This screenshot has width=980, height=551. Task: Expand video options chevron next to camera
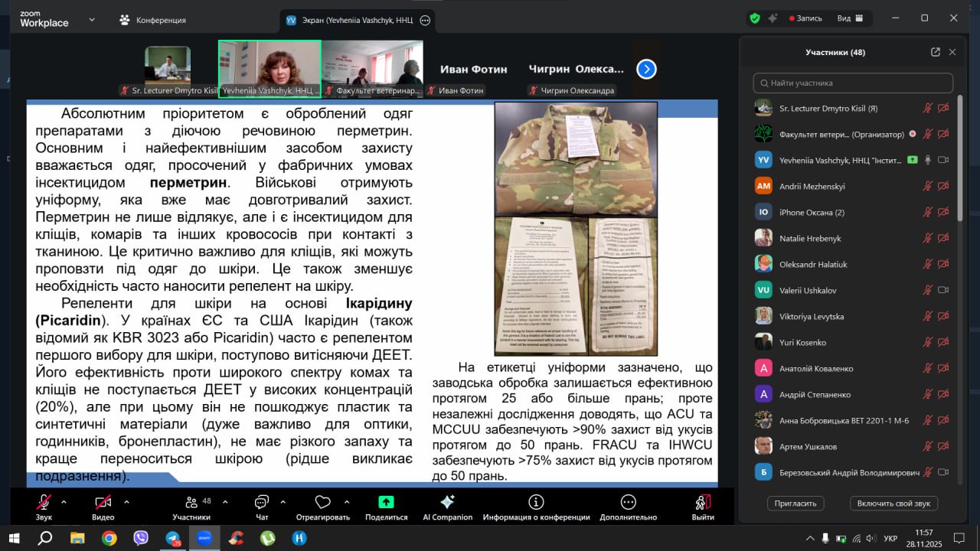coord(126,502)
